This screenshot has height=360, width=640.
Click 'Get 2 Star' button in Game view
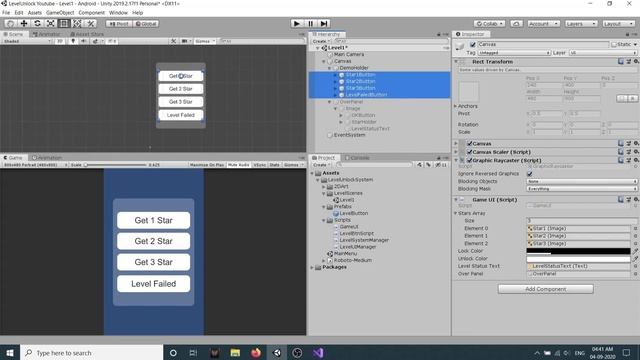pyautogui.click(x=153, y=241)
